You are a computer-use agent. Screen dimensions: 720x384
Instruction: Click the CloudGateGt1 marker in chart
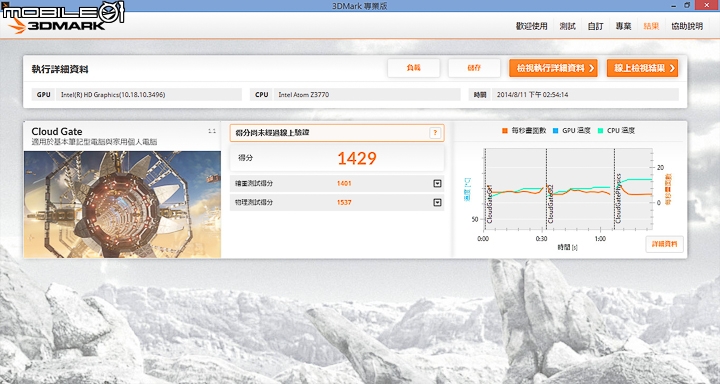tap(490, 204)
